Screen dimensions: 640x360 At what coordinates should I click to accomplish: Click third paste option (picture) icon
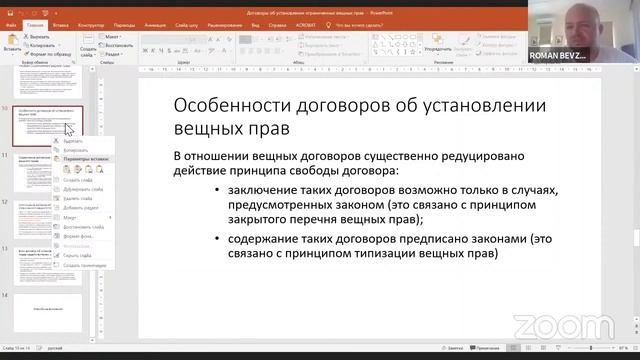[89, 169]
